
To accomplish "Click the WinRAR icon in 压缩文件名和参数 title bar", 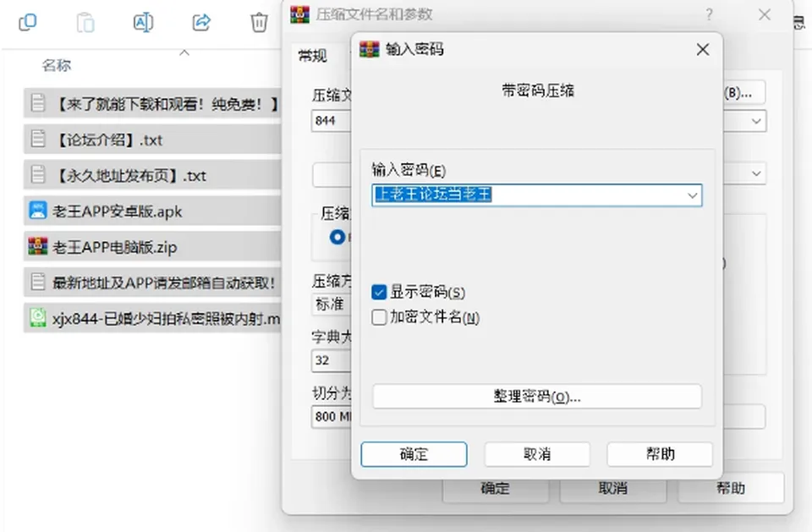I will (x=299, y=14).
